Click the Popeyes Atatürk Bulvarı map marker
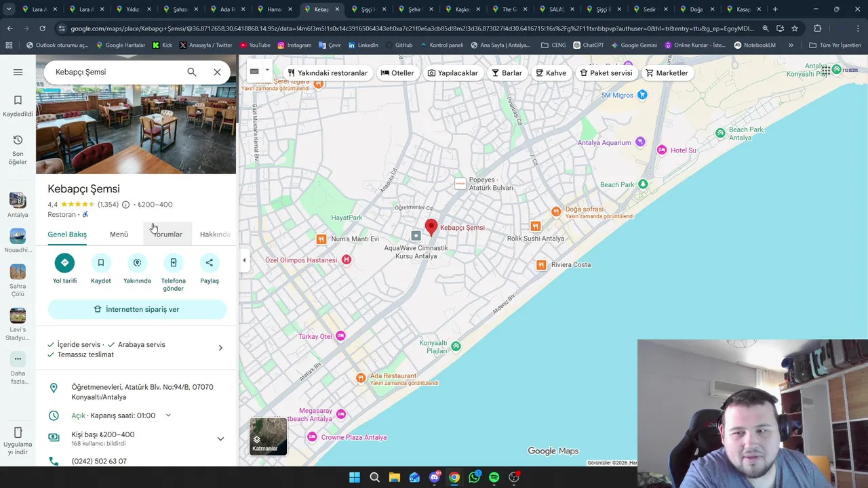 (x=460, y=184)
